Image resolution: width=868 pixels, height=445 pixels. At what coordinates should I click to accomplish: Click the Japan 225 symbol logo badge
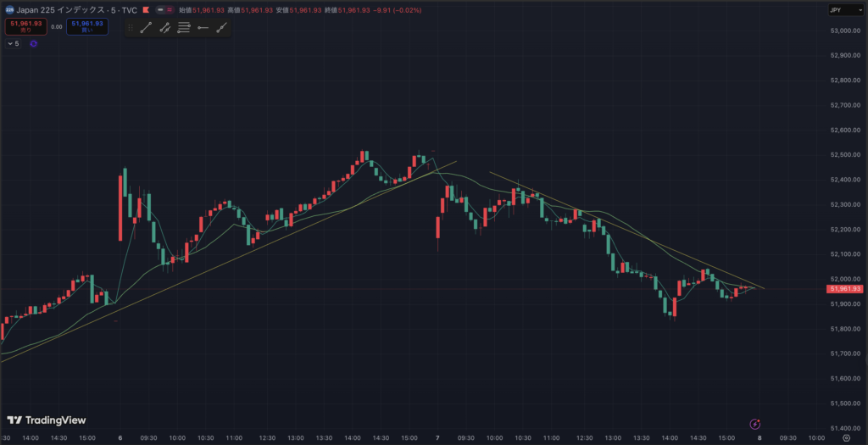coord(8,9)
